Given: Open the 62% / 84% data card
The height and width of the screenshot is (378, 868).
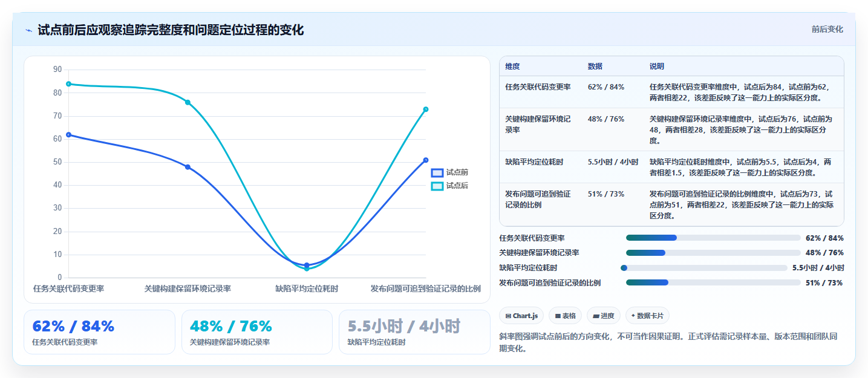Looking at the screenshot, I should [99, 332].
